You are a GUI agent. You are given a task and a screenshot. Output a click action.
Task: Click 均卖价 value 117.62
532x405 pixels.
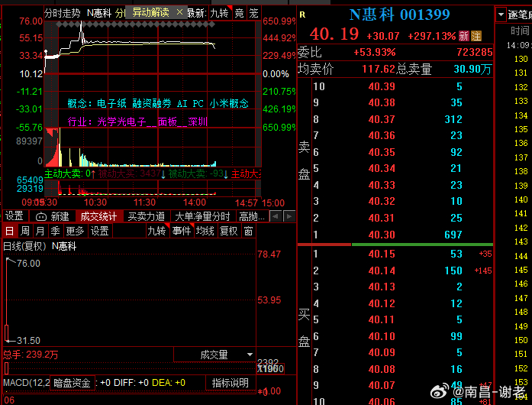379,70
